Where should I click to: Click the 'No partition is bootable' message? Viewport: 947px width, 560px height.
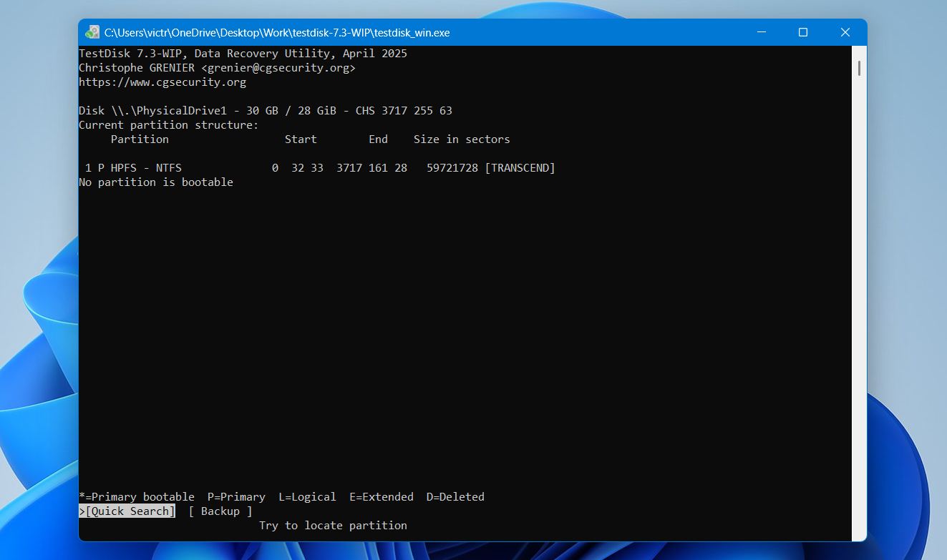156,182
